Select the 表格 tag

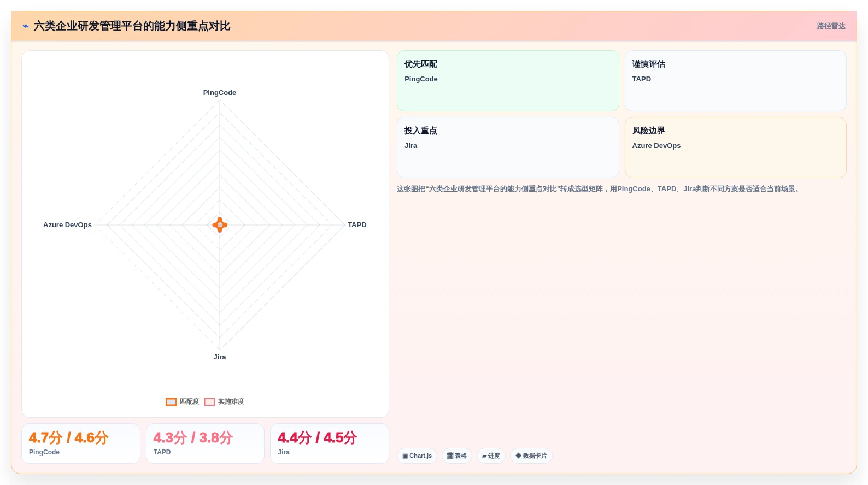click(457, 456)
